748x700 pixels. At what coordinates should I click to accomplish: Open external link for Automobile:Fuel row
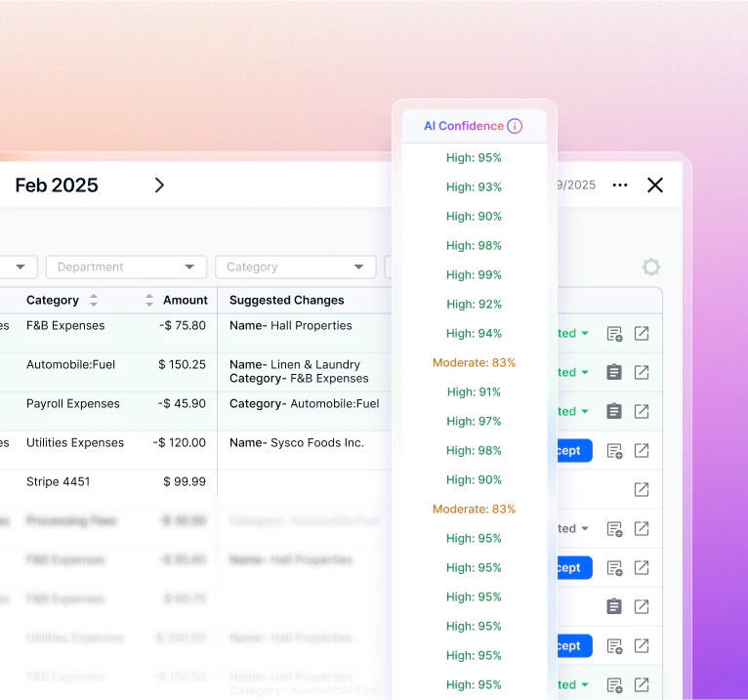[x=642, y=373]
